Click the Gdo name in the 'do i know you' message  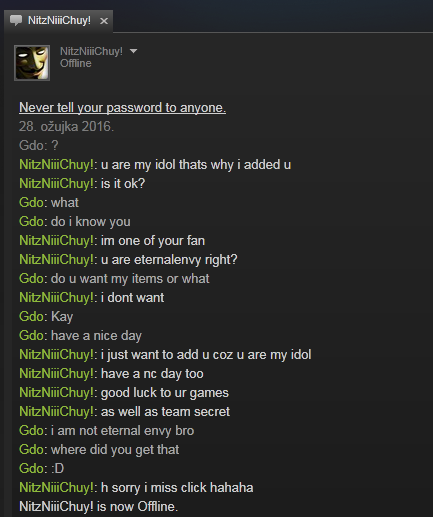31,222
